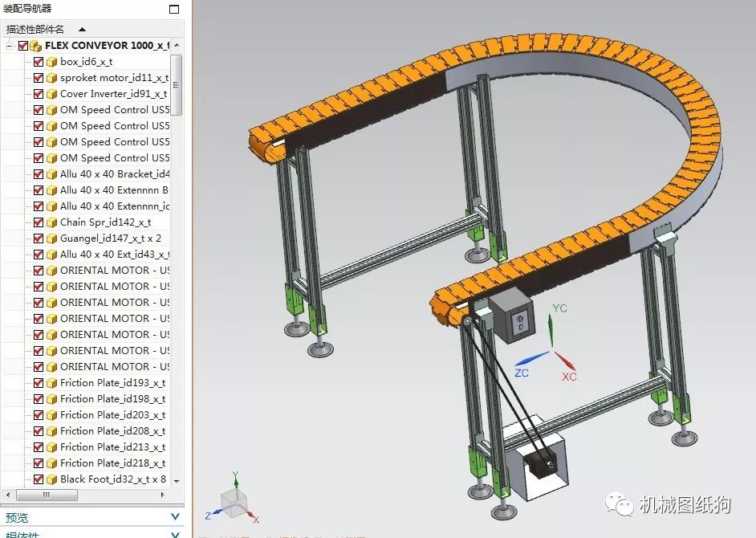Select the FLEX CONVEYOR 1000_x_t root node
The image size is (756, 538).
coord(107,45)
